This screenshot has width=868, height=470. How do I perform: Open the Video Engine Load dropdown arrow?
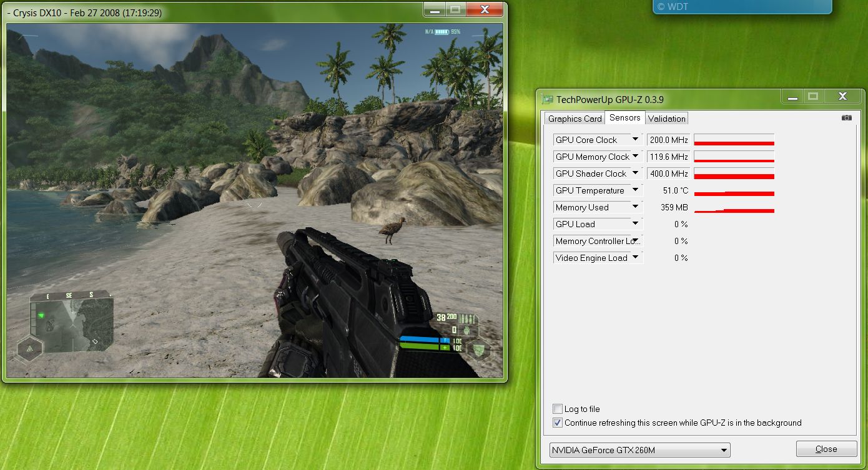(635, 257)
